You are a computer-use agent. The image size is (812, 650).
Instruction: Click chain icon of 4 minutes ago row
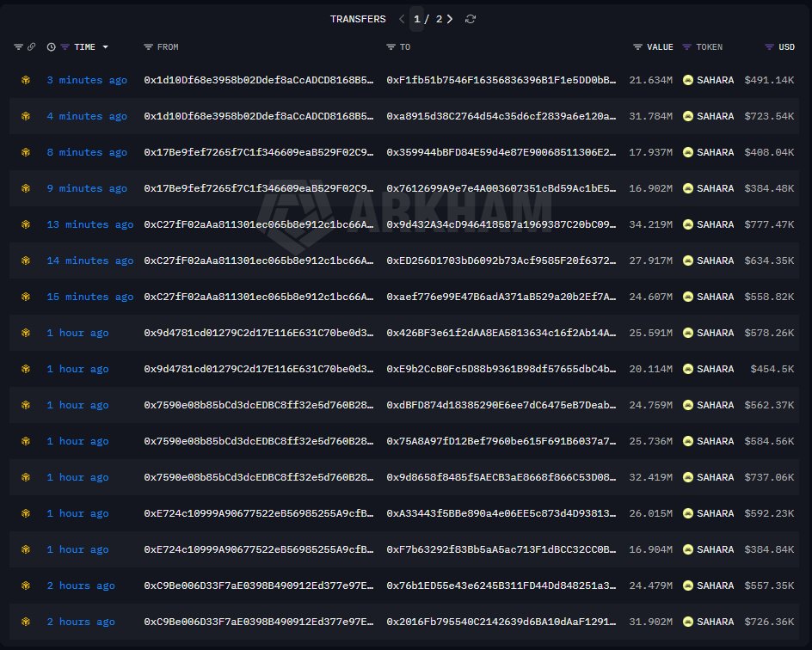26,116
